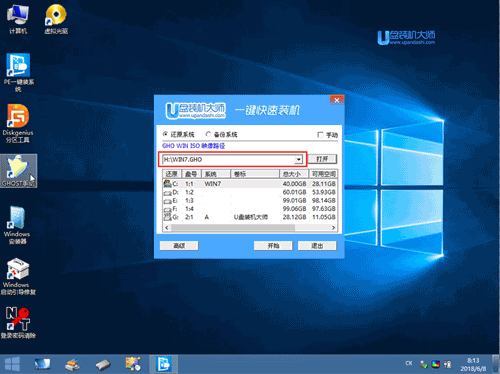Select the 备份系统 backup radio button

point(208,134)
